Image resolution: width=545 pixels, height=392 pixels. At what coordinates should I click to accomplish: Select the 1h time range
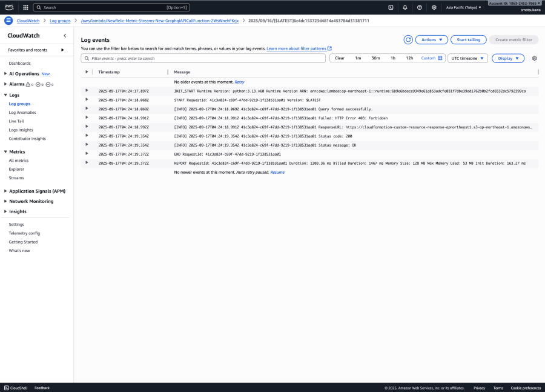pos(393,58)
